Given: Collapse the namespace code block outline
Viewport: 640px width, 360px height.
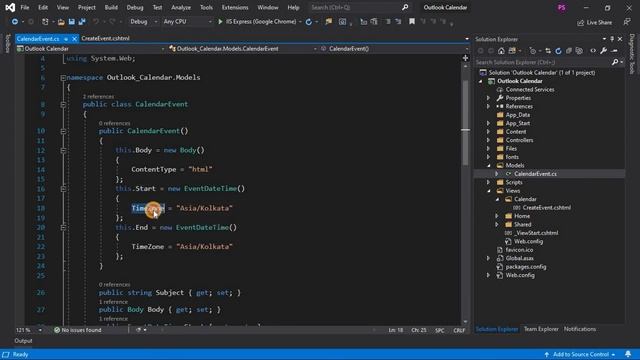Looking at the screenshot, I should pyautogui.click(x=63, y=78).
